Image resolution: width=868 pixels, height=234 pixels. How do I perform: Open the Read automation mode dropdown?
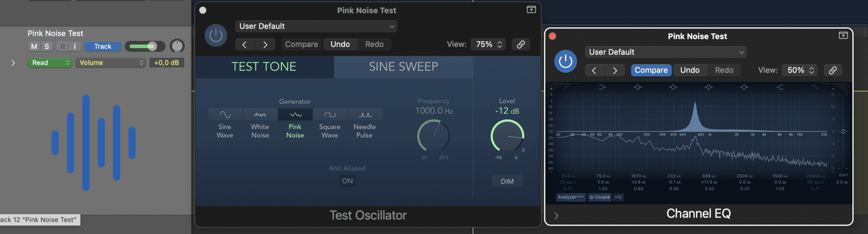(x=50, y=63)
